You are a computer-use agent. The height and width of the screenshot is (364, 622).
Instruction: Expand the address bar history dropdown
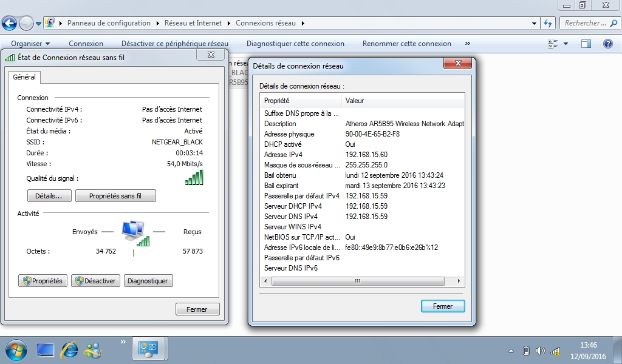535,23
